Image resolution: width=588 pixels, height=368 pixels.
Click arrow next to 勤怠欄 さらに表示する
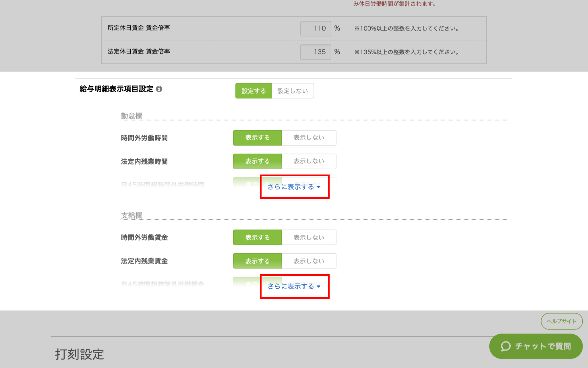pyautogui.click(x=318, y=187)
